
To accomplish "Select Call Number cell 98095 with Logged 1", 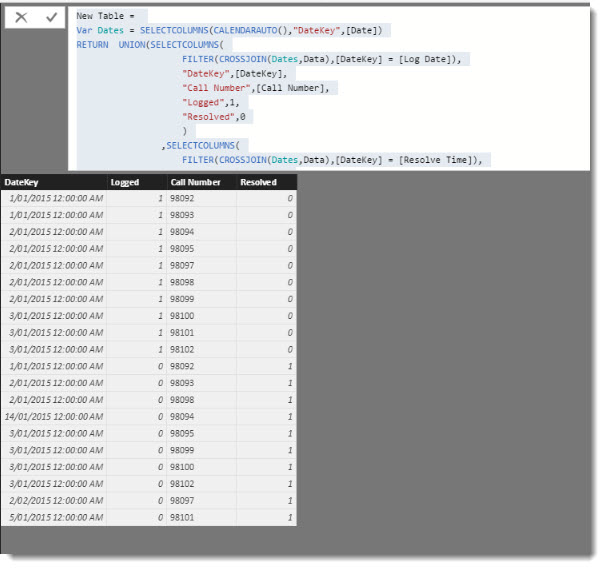I will tap(201, 249).
